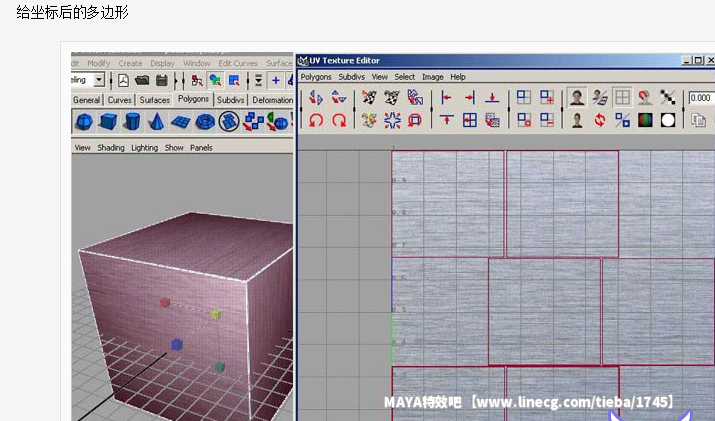
Task: Switch to the Deformation shelf tab
Action: click(x=272, y=100)
